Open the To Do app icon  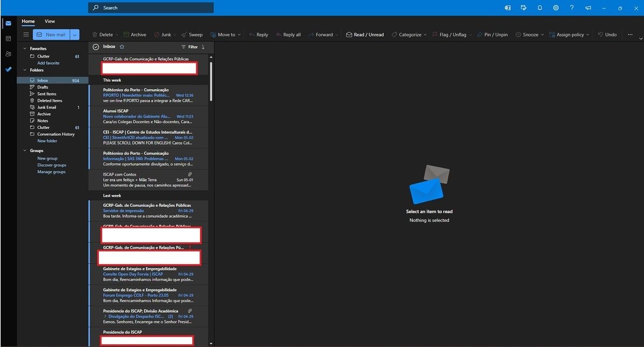coord(8,69)
